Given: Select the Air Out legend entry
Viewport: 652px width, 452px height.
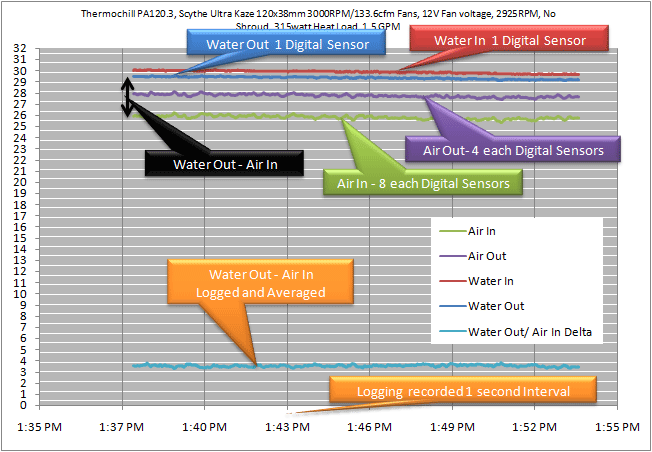Looking at the screenshot, I should click(x=485, y=256).
